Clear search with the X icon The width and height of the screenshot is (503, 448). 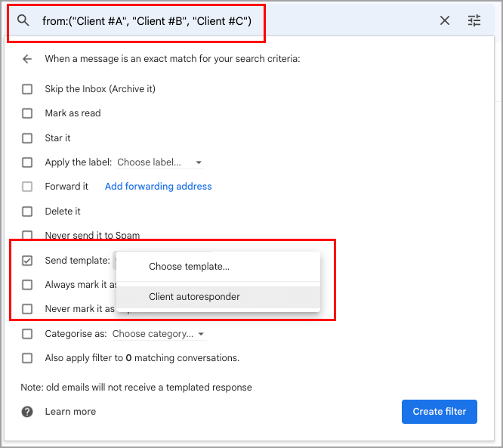tap(445, 20)
